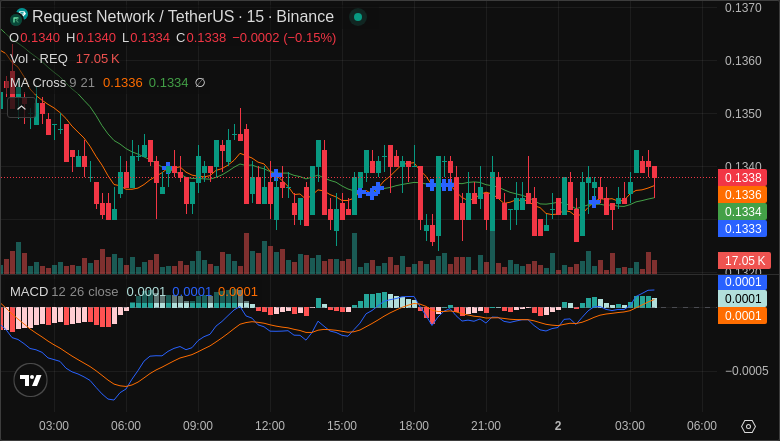
Task: Click the MA Cross ∅ empty value symbol
Action: pyautogui.click(x=200, y=83)
